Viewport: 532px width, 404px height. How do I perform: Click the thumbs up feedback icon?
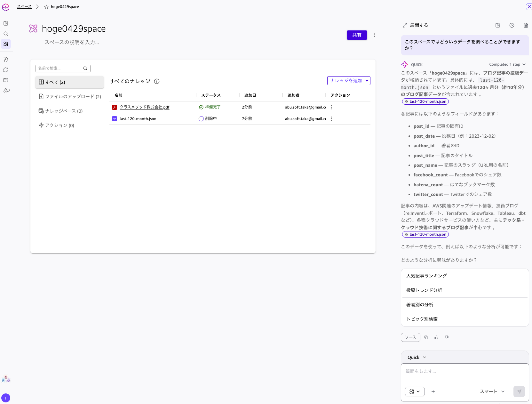click(436, 337)
